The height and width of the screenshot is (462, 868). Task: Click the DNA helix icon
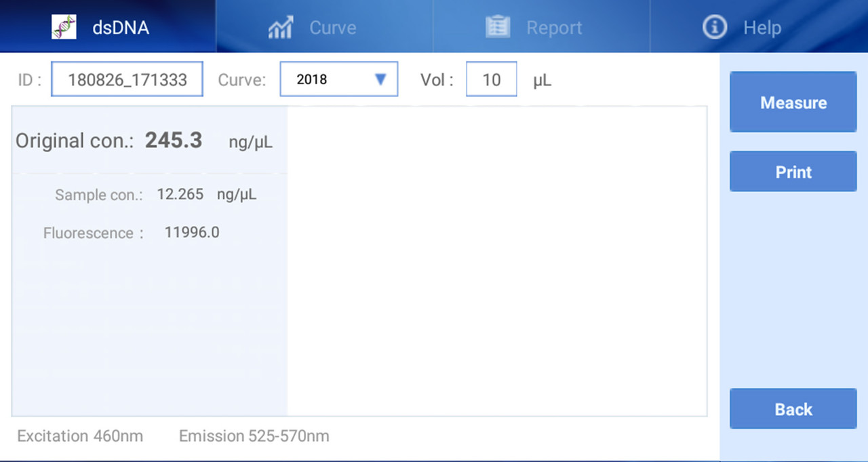coord(64,27)
